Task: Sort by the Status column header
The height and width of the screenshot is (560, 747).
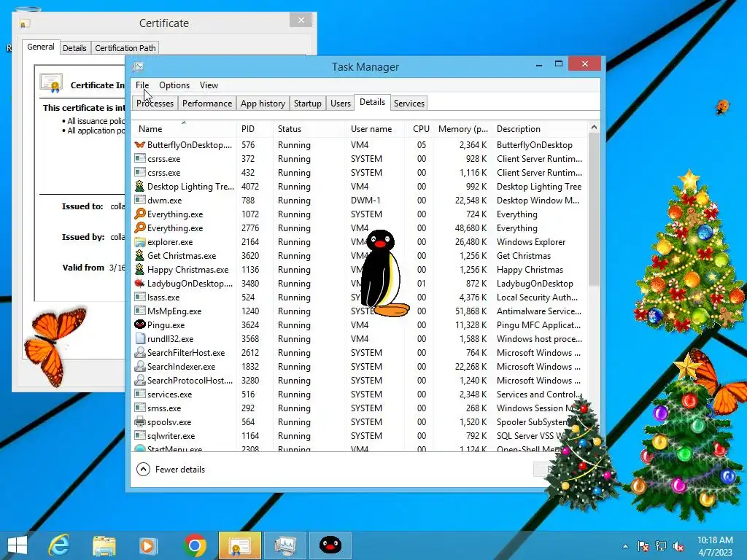Action: point(309,128)
